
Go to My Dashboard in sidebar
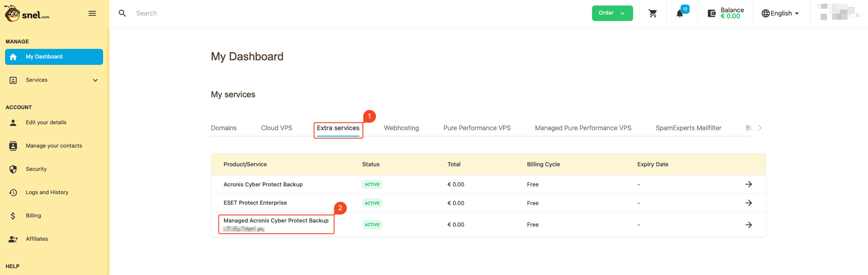click(54, 57)
